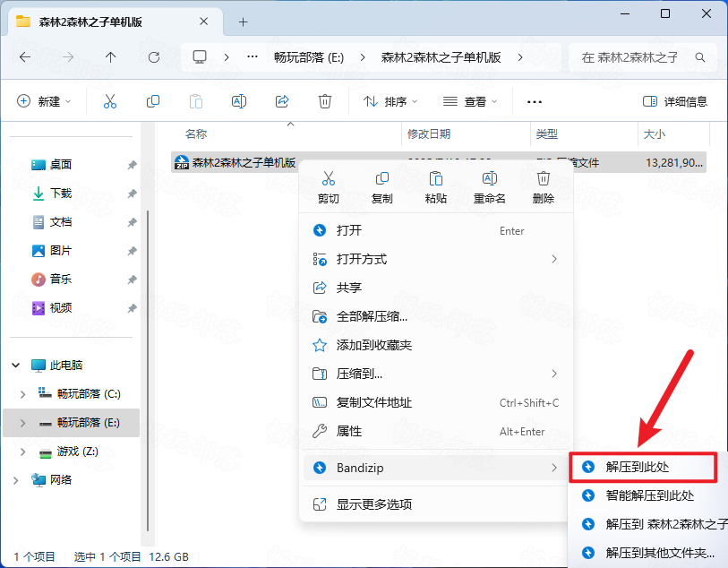Choose 全部解压缩... in context menu
This screenshot has height=568, width=728.
[x=436, y=317]
